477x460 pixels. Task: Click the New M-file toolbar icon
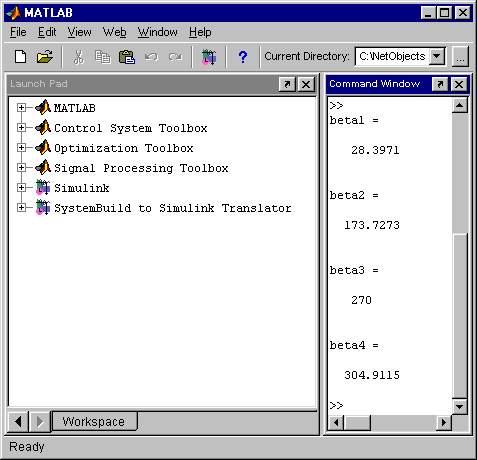[x=21, y=57]
